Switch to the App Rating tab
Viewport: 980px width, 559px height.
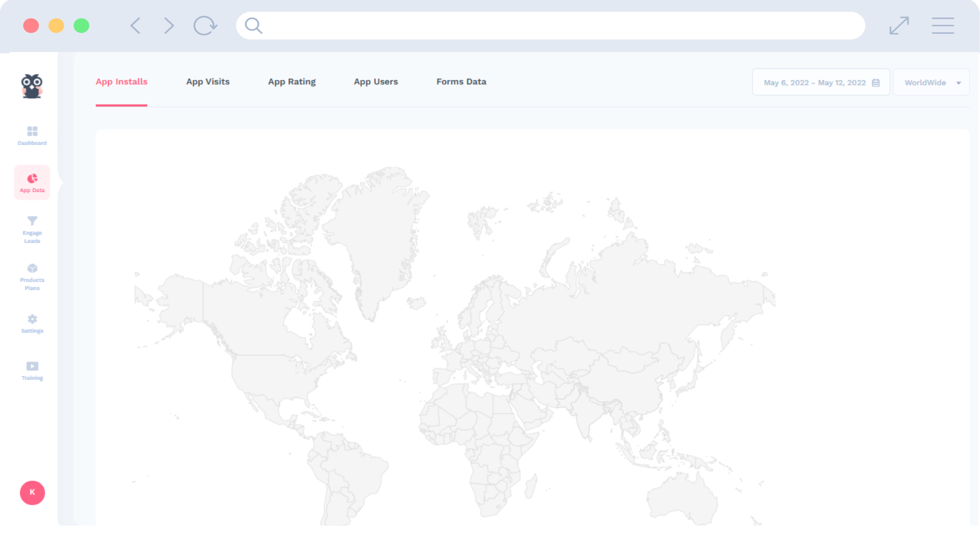(x=292, y=82)
